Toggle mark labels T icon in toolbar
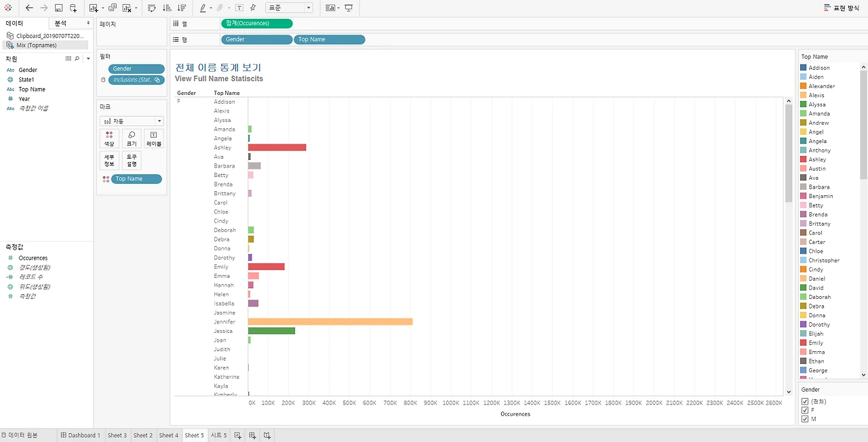Image resolution: width=868 pixels, height=442 pixels. point(239,8)
